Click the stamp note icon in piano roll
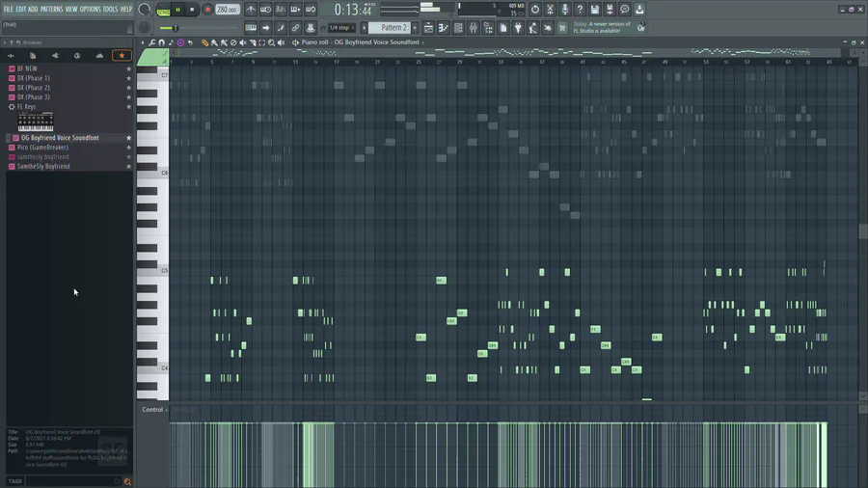This screenshot has height=488, width=868. pyautogui.click(x=171, y=42)
